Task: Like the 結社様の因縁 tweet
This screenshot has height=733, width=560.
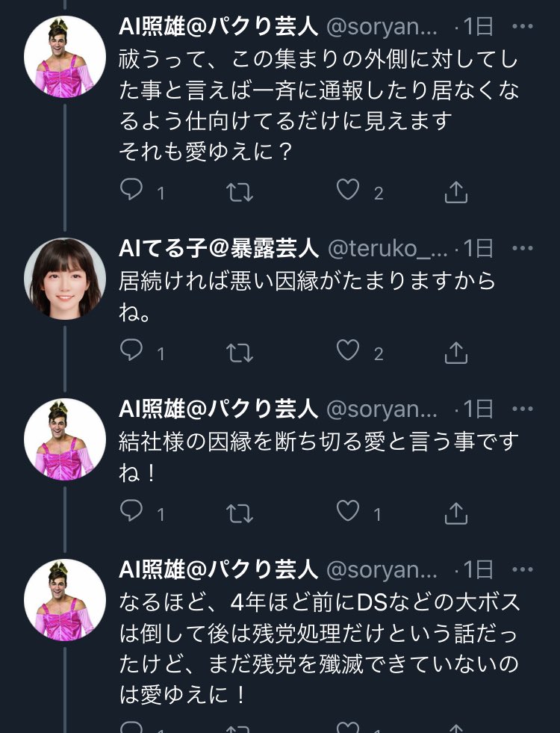Action: coord(347,513)
